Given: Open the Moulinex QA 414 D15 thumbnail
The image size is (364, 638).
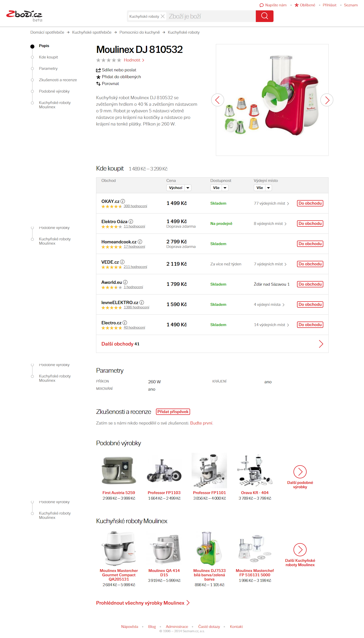Looking at the screenshot, I should pyautogui.click(x=164, y=549).
